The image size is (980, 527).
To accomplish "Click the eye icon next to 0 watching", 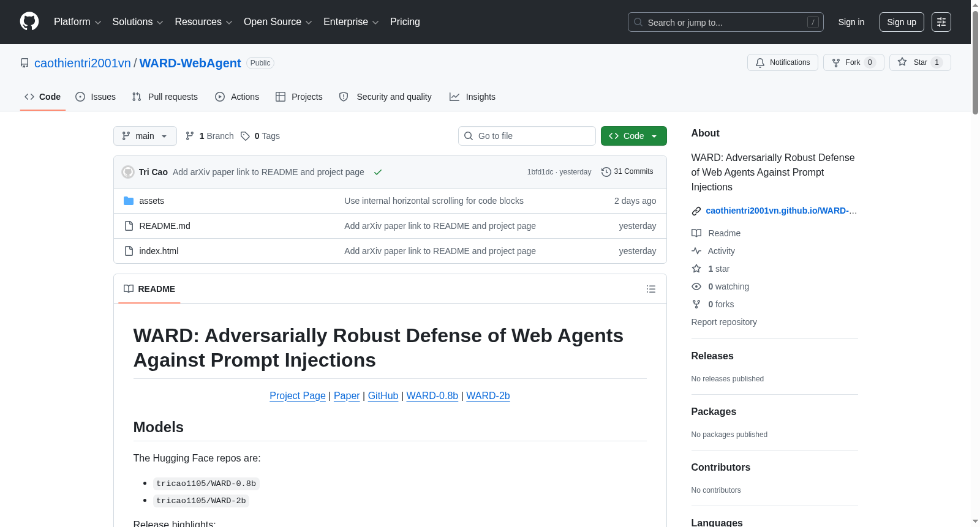I will point(696,286).
